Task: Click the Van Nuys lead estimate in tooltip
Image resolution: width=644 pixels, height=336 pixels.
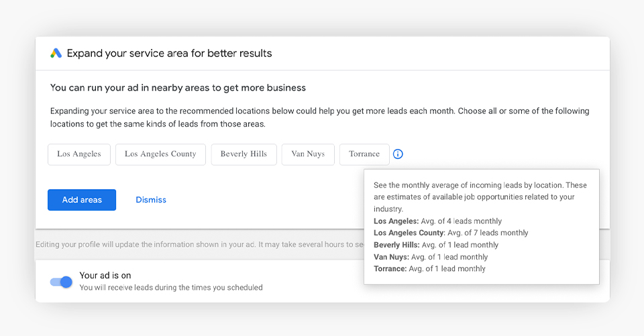Action: [430, 257]
